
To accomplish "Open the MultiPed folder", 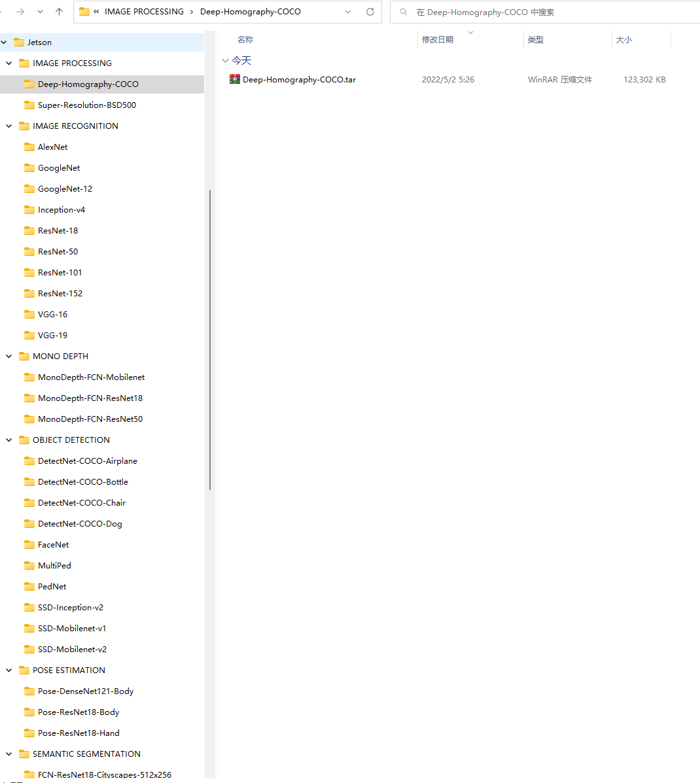I will pyautogui.click(x=54, y=566).
